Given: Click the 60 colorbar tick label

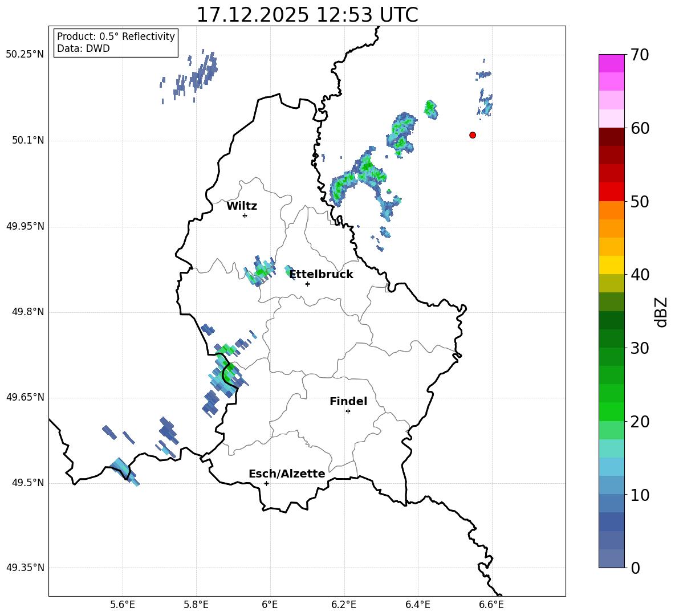Looking at the screenshot, I should coord(640,128).
